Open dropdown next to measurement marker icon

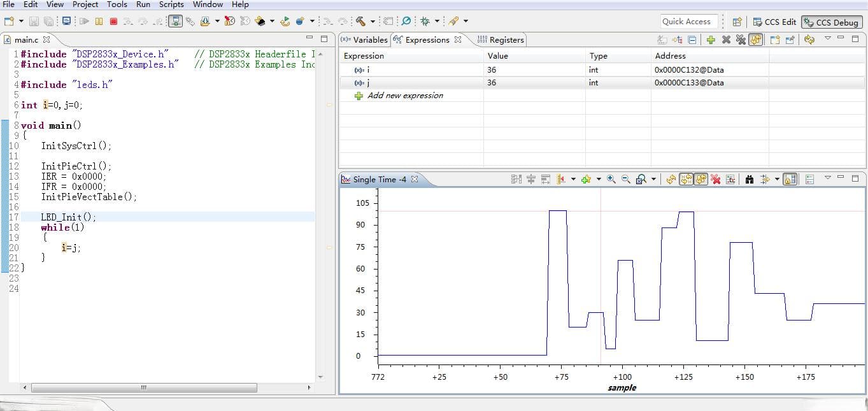573,179
